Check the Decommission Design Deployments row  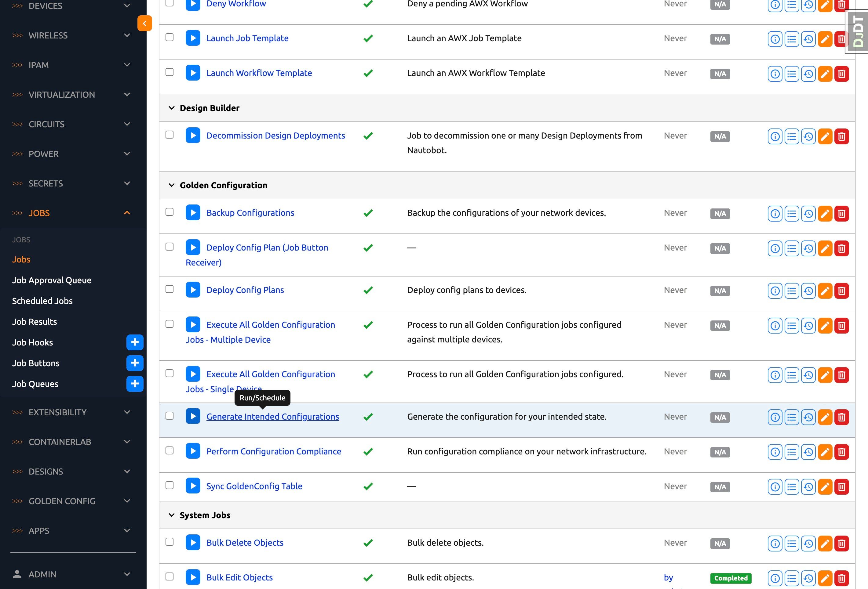(170, 135)
